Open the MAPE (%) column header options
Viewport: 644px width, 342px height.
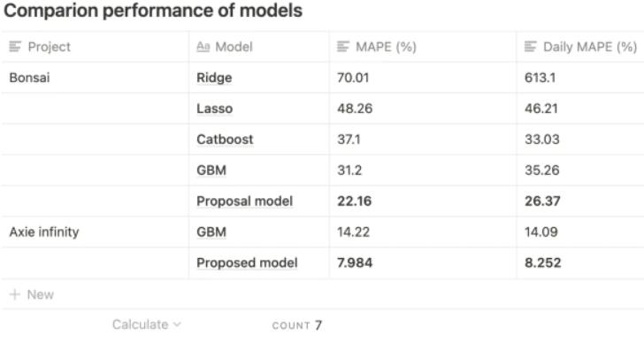pyautogui.click(x=423, y=47)
